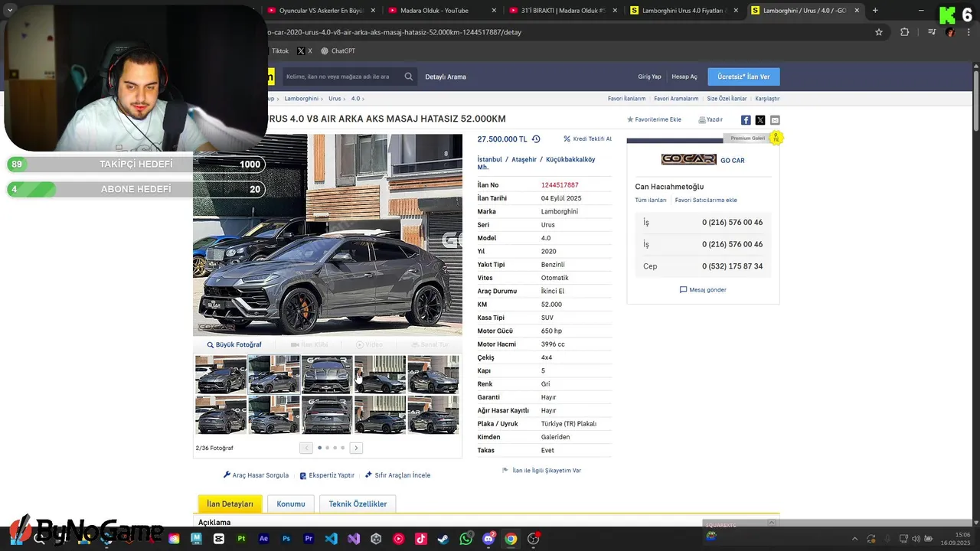Click the Ücretsiz İlan Ver button
The height and width of the screenshot is (551, 980).
click(743, 77)
